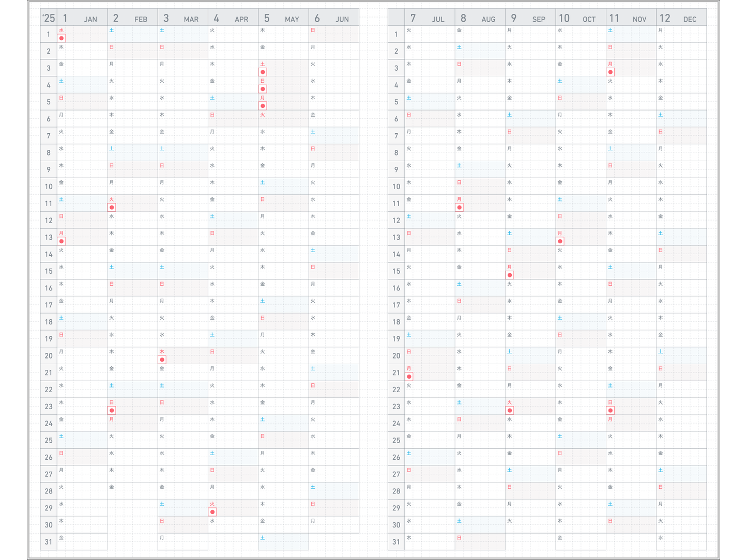Open the January 31 day cell
The image size is (747, 560).
click(x=82, y=541)
